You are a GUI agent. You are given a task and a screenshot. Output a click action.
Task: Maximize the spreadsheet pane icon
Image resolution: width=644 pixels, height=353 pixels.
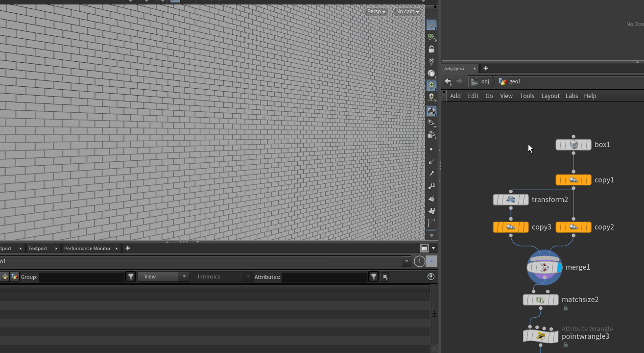pyautogui.click(x=425, y=248)
